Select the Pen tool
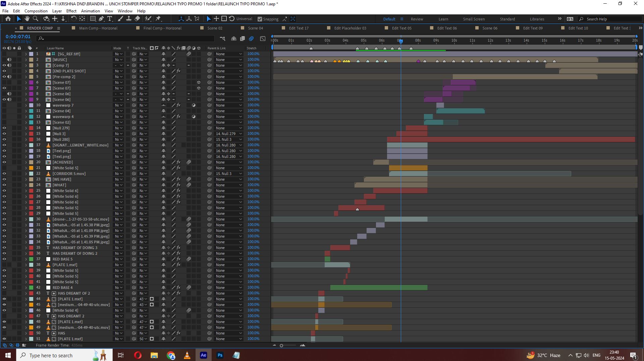Viewport: 644px width, 361px height. (x=101, y=19)
